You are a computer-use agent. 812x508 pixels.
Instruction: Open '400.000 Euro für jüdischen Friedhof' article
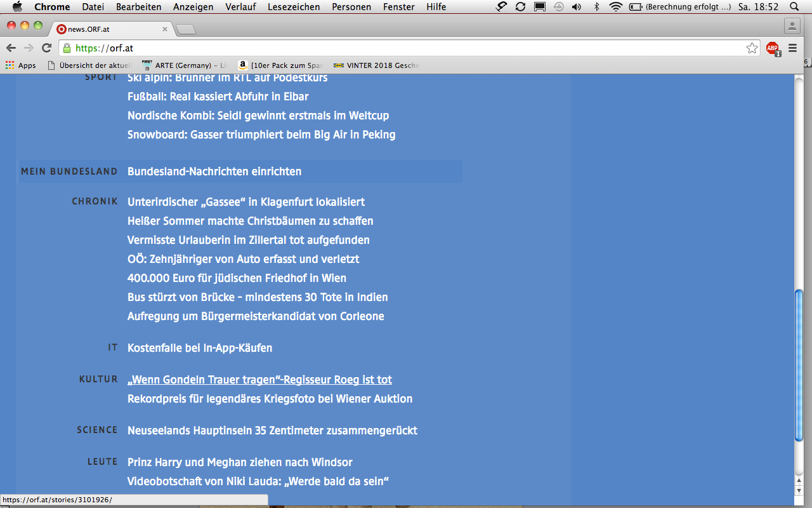click(x=237, y=278)
